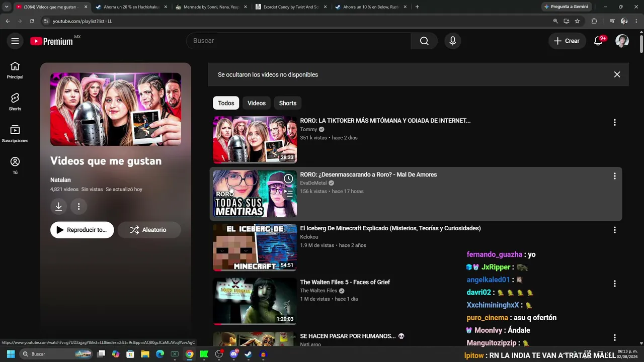644x362 pixels.
Task: Click the address bar URL
Action: (83, 21)
